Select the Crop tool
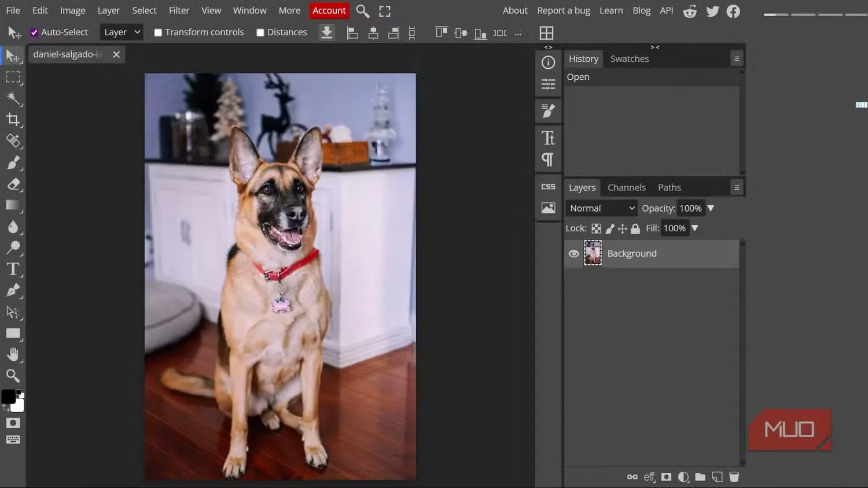The height and width of the screenshot is (488, 868). pyautogui.click(x=13, y=120)
